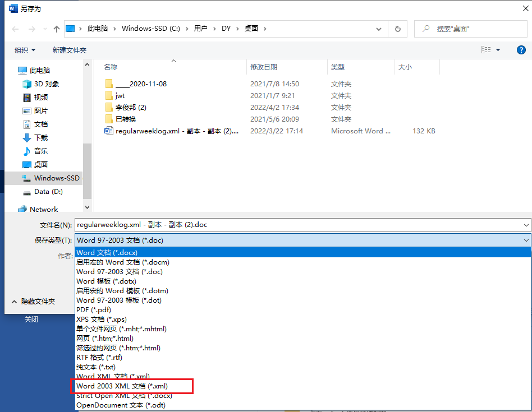Open view options dropdown arrow
Image resolution: width=532 pixels, height=412 pixels.
pyautogui.click(x=498, y=50)
